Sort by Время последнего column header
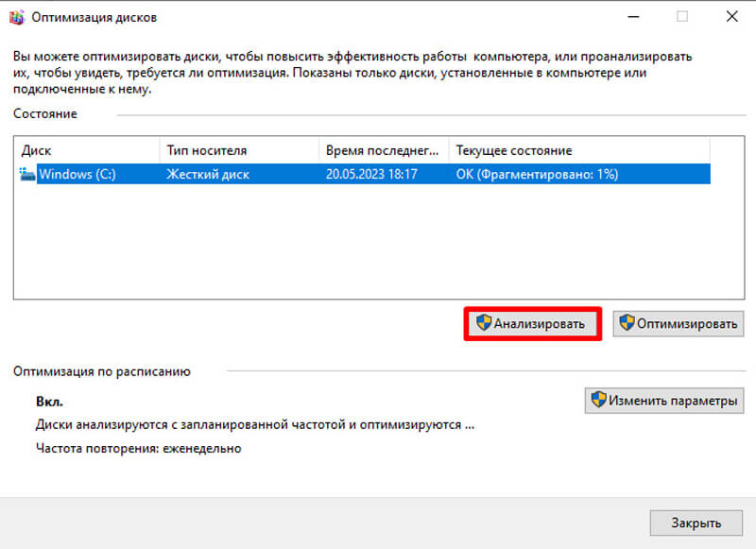 click(384, 150)
